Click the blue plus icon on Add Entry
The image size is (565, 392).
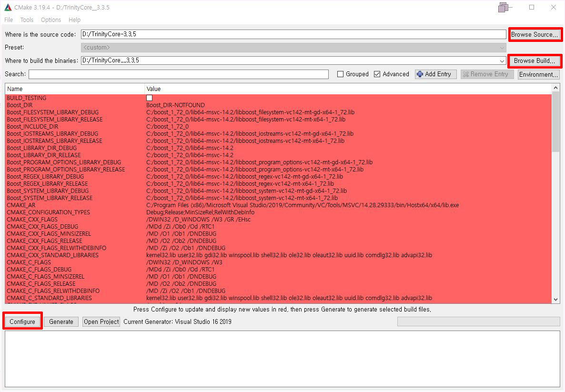(420, 74)
